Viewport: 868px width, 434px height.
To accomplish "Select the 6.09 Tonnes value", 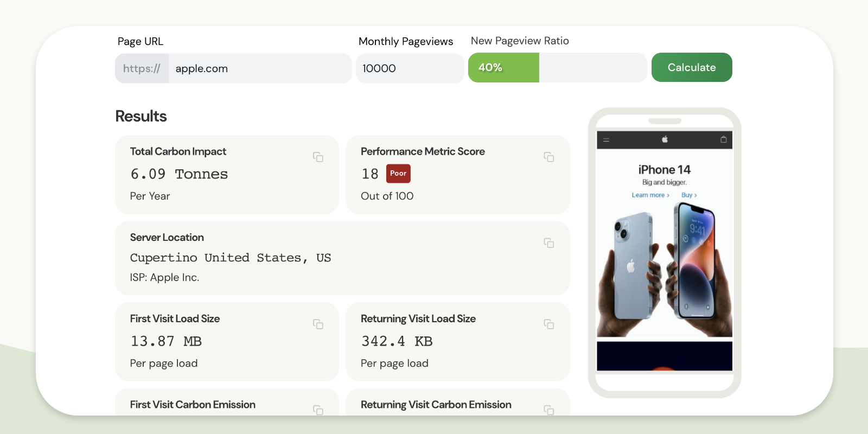I will pos(179,174).
